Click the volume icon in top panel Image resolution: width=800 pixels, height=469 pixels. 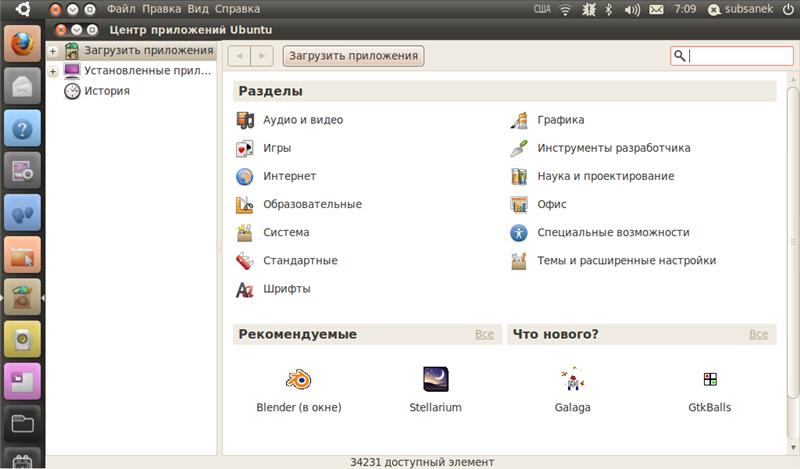(632, 9)
